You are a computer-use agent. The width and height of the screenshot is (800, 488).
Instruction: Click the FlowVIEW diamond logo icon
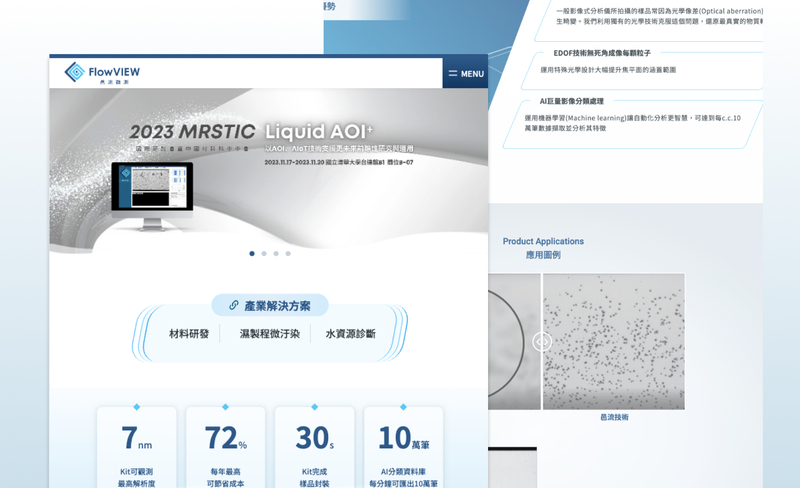click(75, 72)
